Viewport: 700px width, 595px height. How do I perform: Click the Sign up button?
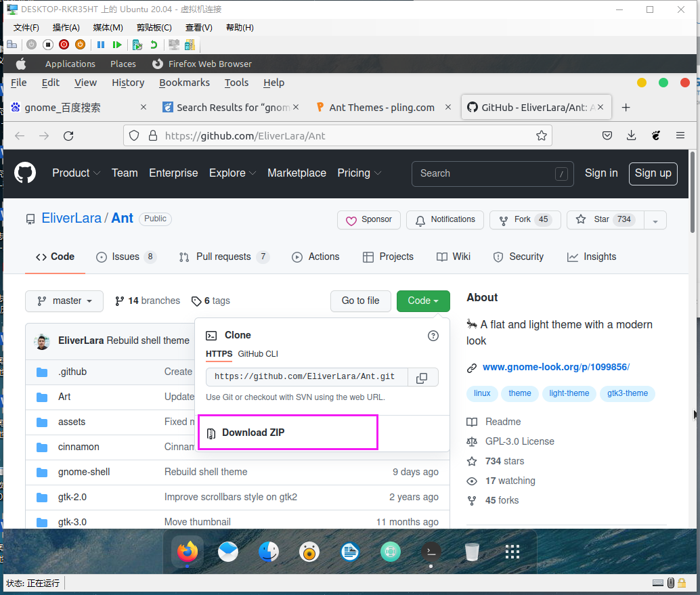653,174
